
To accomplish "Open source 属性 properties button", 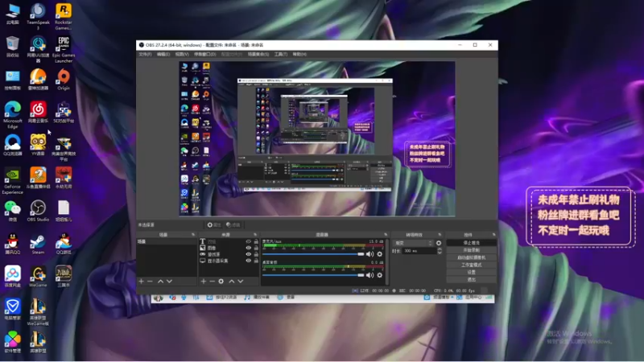I will click(x=214, y=225).
